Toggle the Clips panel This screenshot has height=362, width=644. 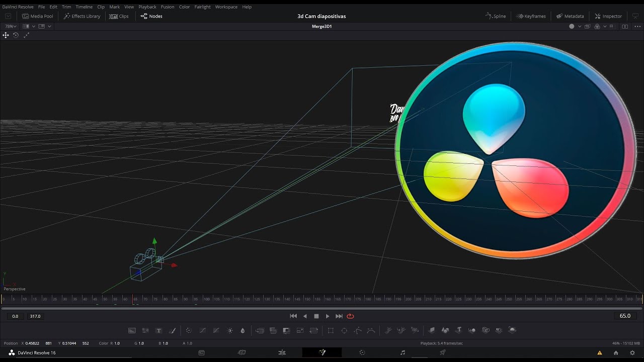pos(119,16)
